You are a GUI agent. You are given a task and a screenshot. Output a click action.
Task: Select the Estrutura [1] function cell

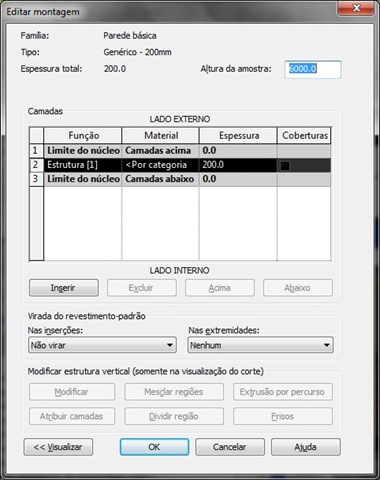(83, 165)
